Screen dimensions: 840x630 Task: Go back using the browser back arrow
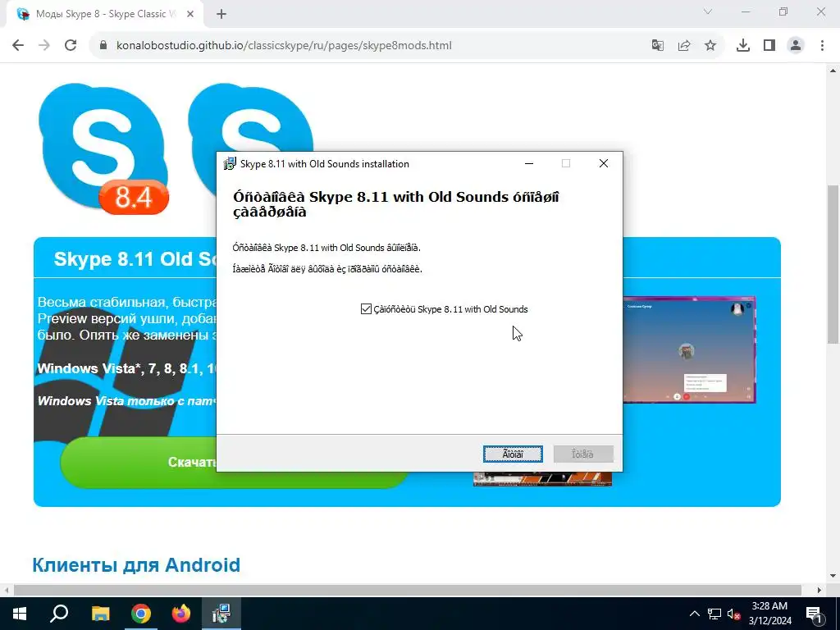[18, 46]
